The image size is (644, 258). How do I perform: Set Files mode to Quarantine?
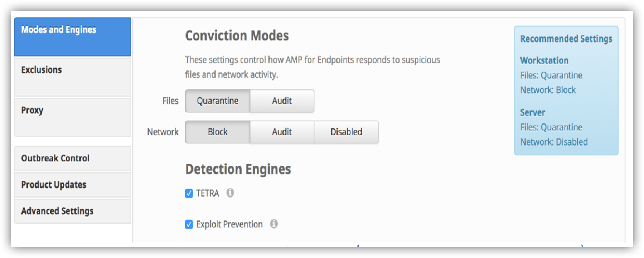(217, 101)
